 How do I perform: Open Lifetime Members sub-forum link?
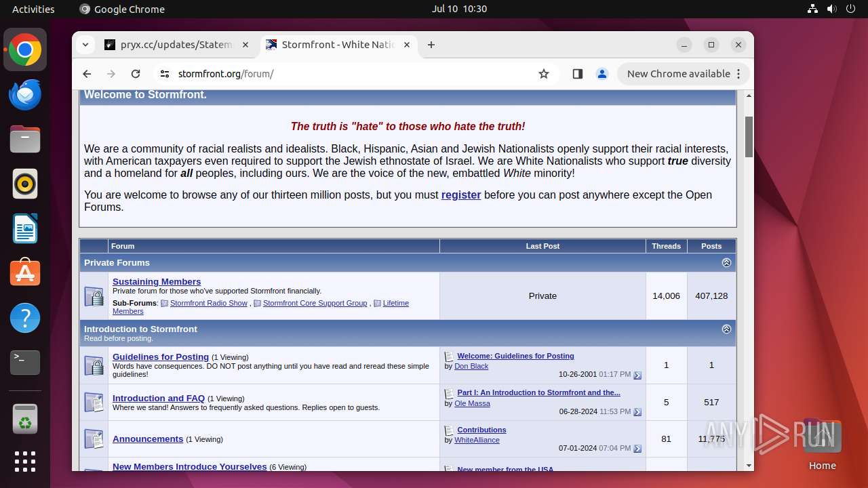396,303
